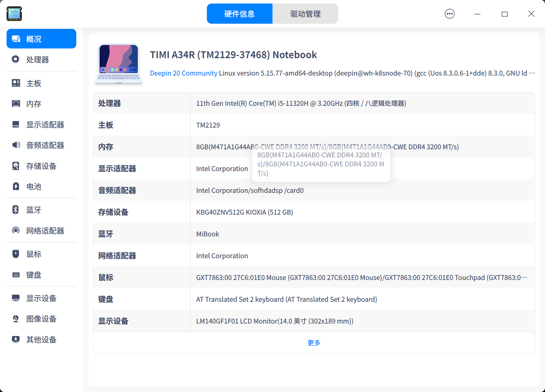Image resolution: width=545 pixels, height=392 pixels.
Task: Open the 主板 (Motherboard) section
Action: [x=33, y=83]
